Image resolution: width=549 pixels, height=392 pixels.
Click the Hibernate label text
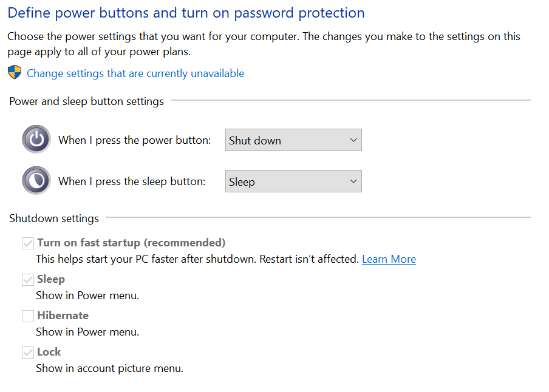click(63, 316)
